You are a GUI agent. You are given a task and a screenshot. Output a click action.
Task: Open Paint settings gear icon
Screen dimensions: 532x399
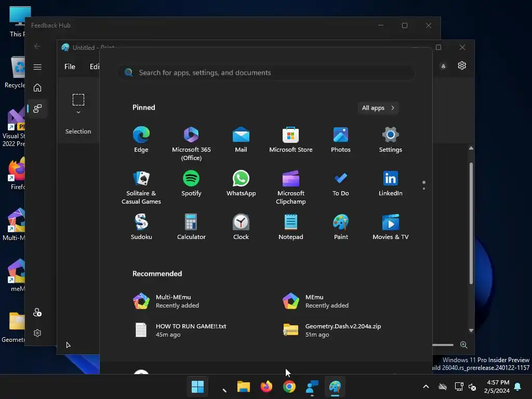coord(462,65)
